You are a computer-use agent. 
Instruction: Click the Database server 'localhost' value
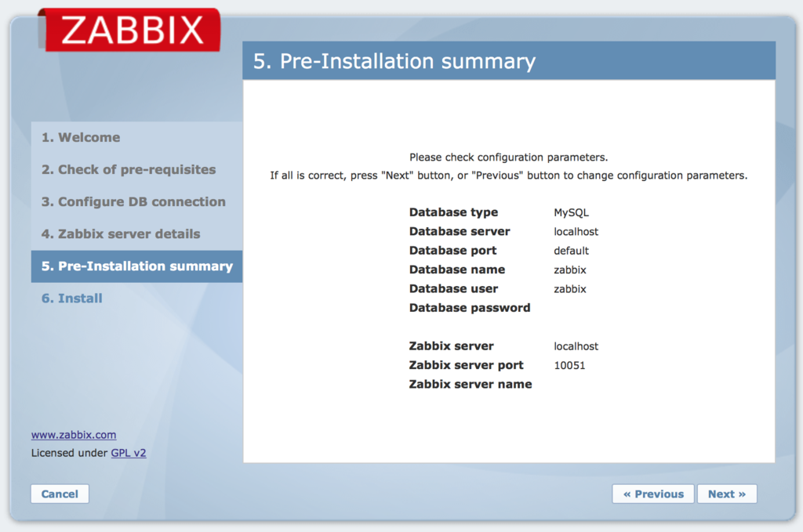coord(576,232)
